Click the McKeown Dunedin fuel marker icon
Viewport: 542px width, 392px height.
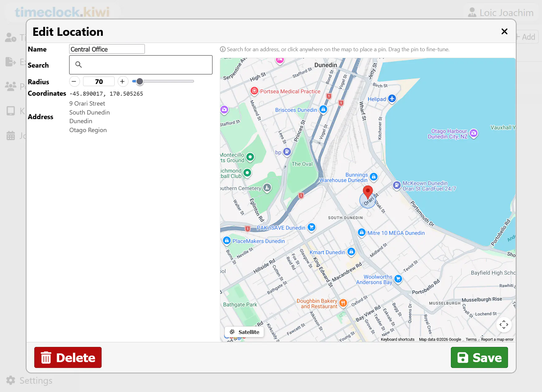pos(397,185)
